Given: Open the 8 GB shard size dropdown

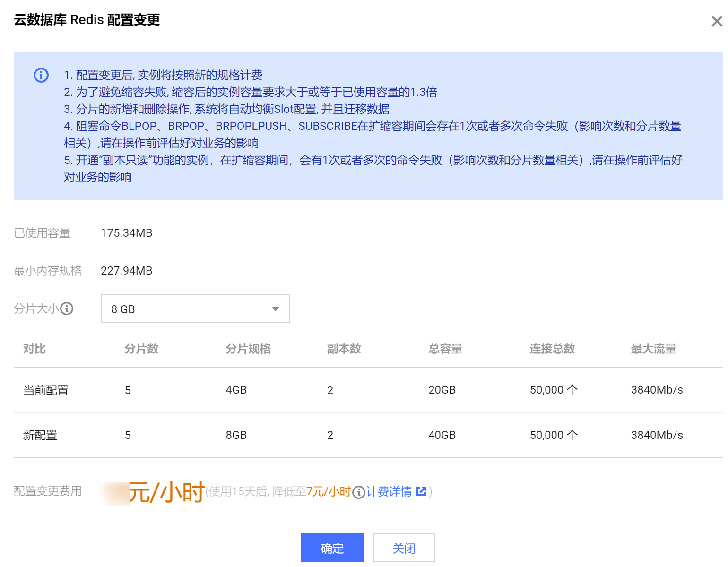Looking at the screenshot, I should point(195,309).
